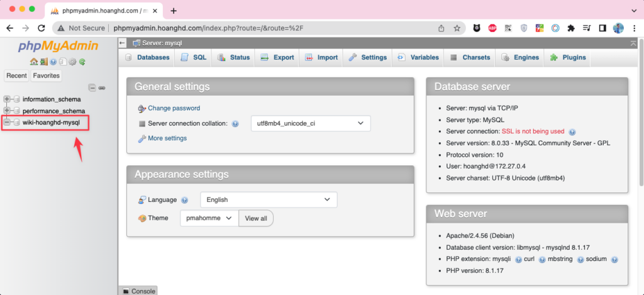
Task: Toggle the Chrome side panel icon
Action: click(x=602, y=28)
